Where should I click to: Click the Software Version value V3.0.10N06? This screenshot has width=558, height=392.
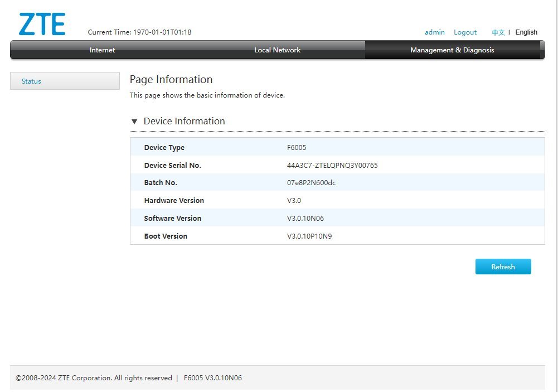click(305, 219)
